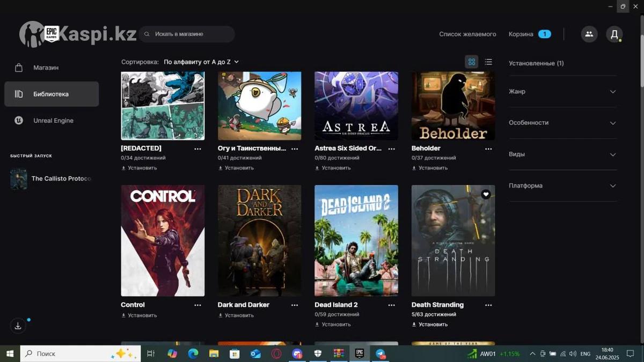Open the account profile avatar Д
Screen dimensions: 644x362
pos(614,34)
